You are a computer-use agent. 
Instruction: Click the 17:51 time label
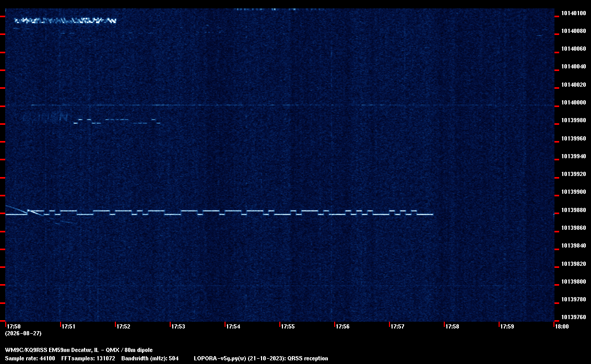pos(68,326)
